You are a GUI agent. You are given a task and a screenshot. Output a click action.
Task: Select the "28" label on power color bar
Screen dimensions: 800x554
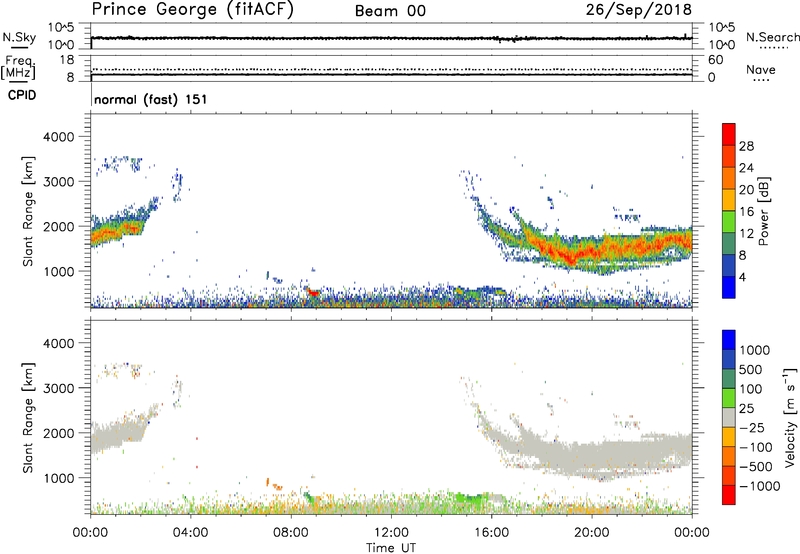tap(746, 146)
